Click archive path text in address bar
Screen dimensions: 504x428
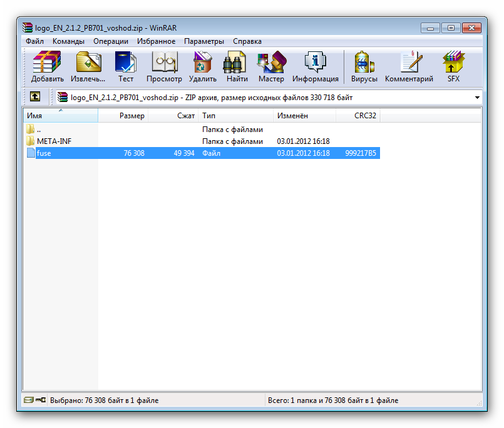[212, 98]
